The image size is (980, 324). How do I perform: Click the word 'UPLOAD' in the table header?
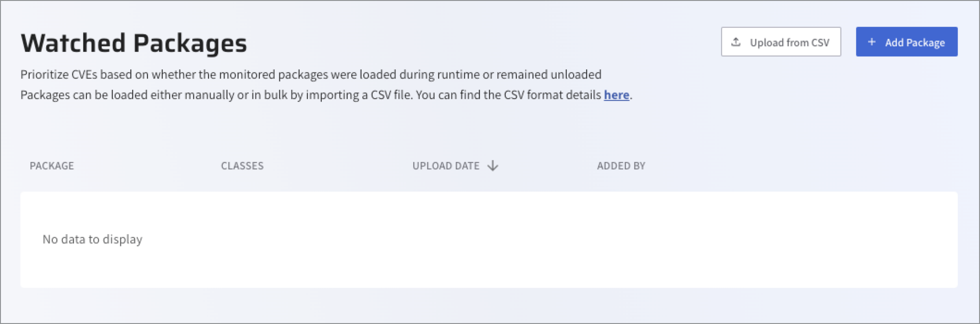[433, 166]
